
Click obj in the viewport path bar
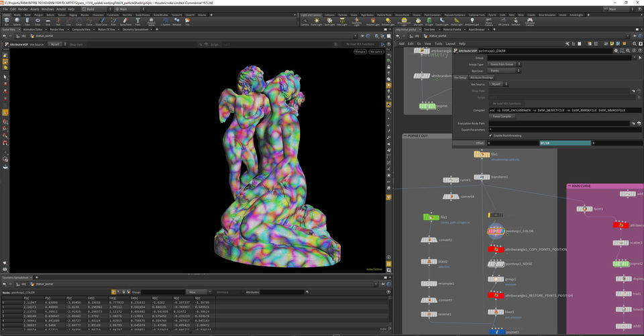[x=23, y=36]
